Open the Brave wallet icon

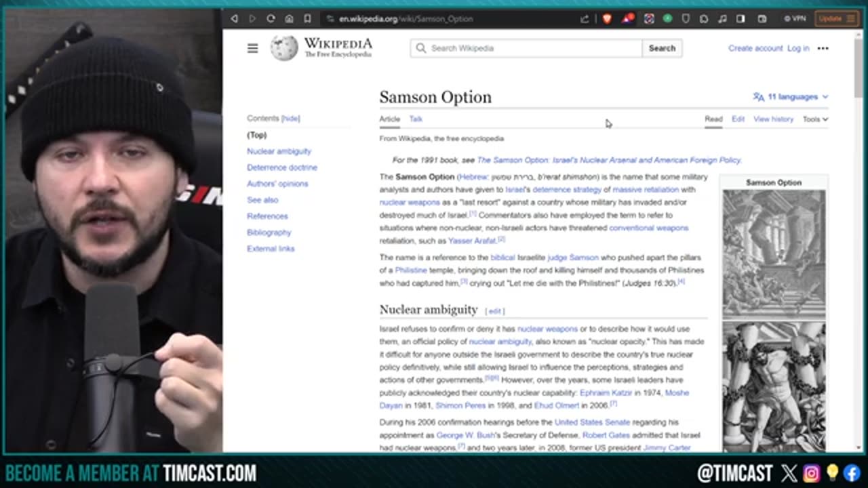tap(762, 19)
